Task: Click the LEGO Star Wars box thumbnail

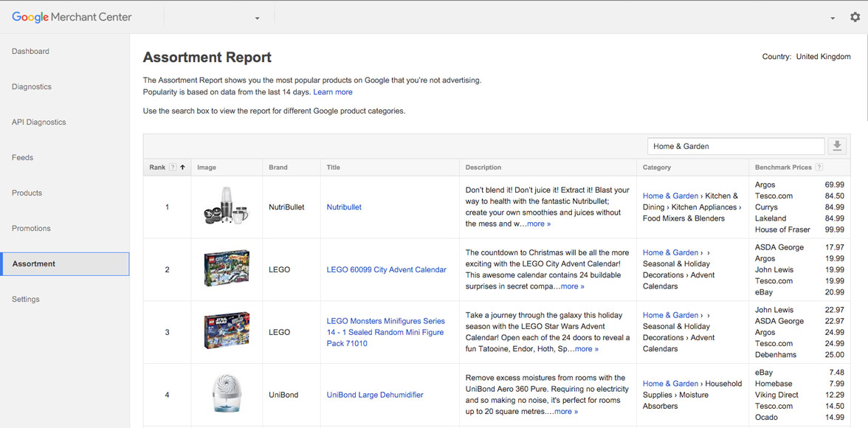Action: coord(227,331)
